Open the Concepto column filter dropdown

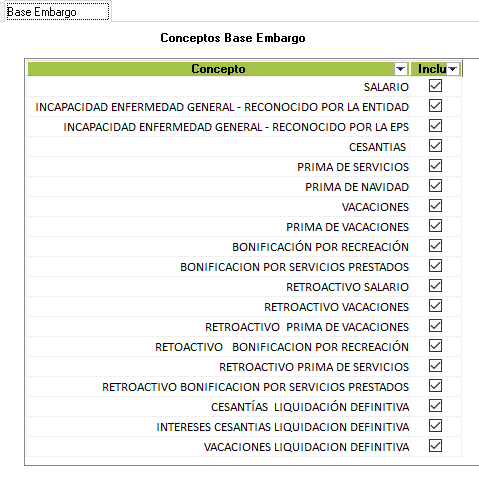coord(400,69)
